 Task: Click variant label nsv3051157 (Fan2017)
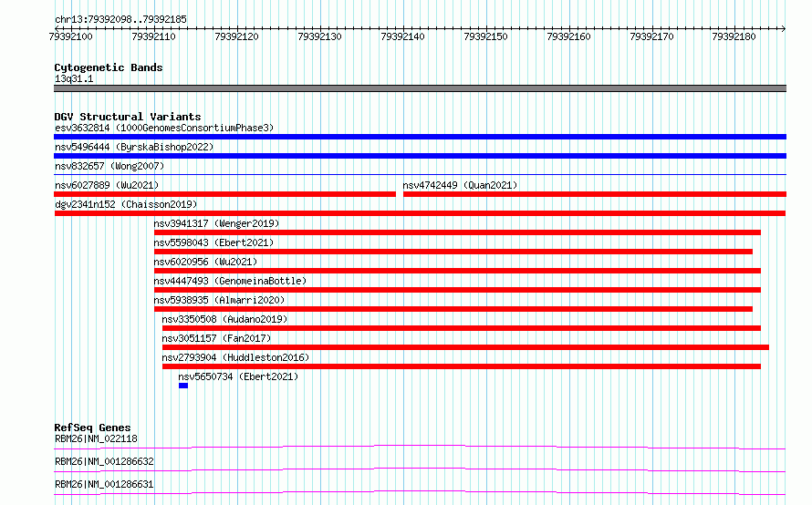(x=216, y=338)
